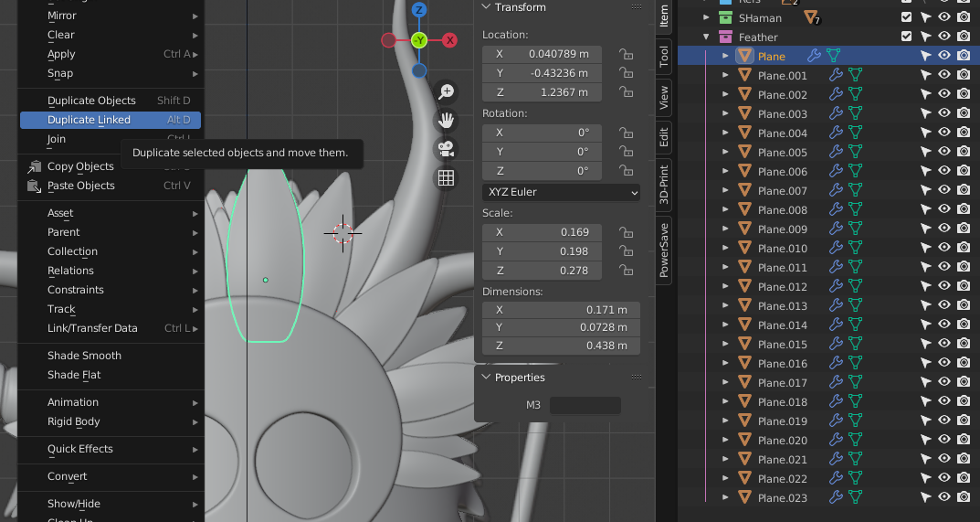
Task: Click the zoom magnifier viewport icon
Action: pos(446,91)
